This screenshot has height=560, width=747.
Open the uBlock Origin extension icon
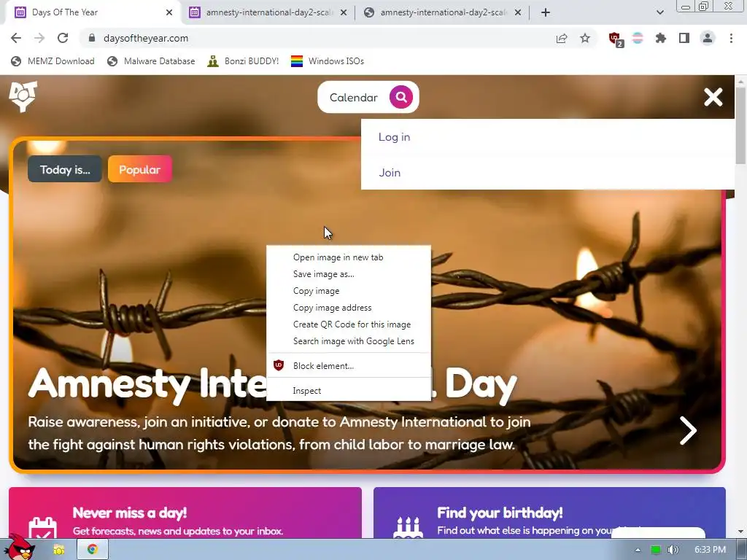point(616,39)
